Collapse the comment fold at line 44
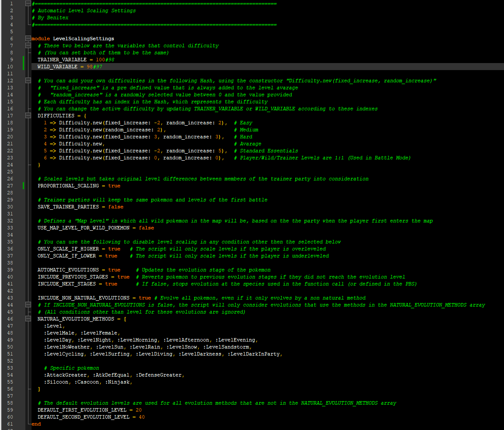This screenshot has height=430, width=504. pos(28,305)
